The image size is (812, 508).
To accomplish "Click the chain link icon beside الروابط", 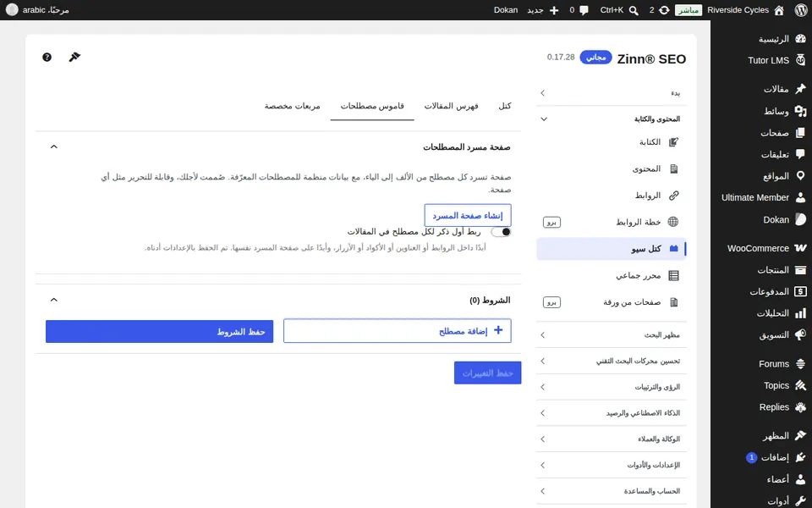I will point(673,196).
